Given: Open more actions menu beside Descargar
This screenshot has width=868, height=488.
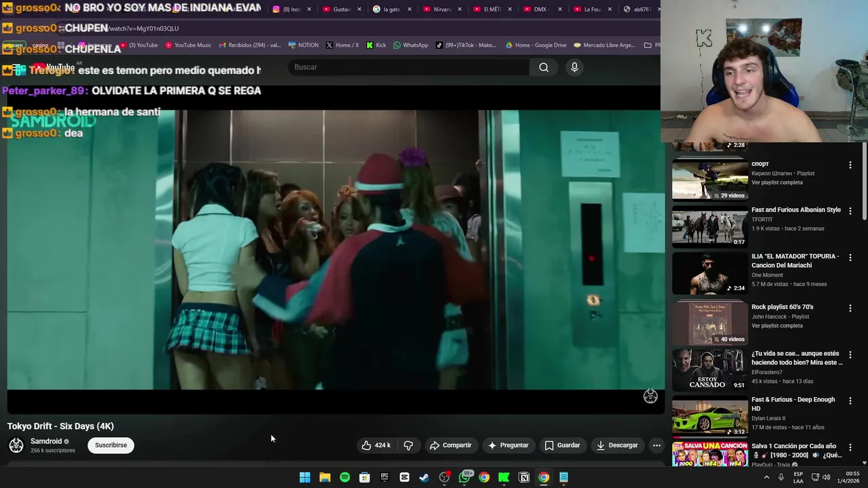Looking at the screenshot, I should point(656,445).
